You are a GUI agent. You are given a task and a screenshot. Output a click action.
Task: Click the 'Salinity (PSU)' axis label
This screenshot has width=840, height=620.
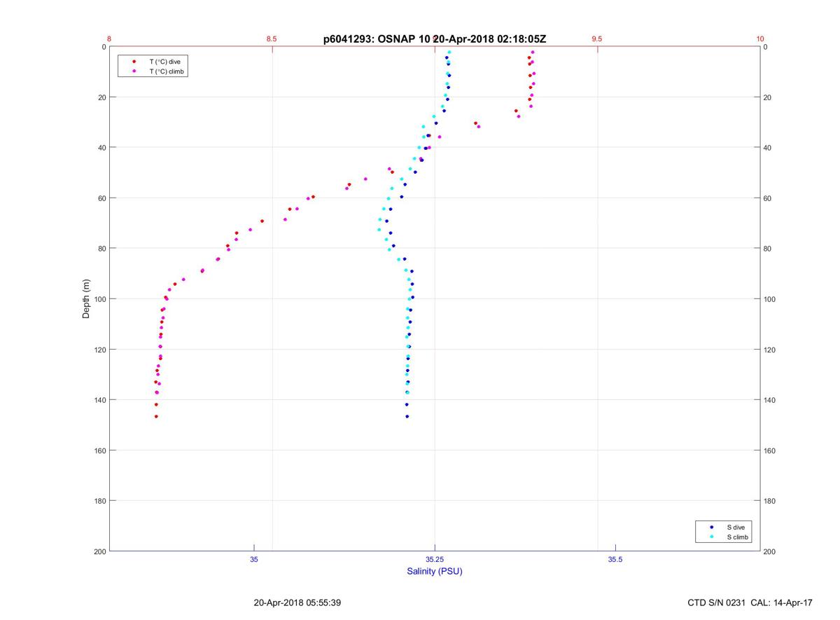click(x=435, y=572)
